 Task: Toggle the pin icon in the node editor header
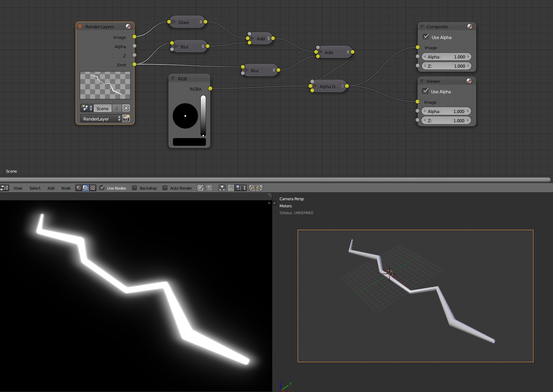click(200, 188)
